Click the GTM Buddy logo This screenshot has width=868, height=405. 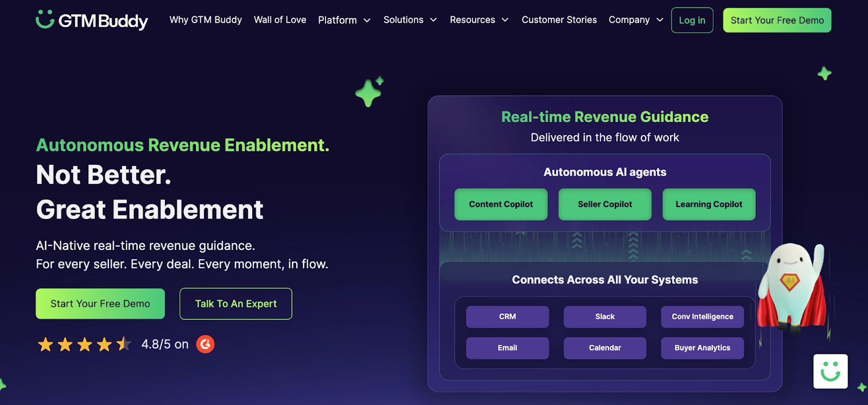point(92,20)
